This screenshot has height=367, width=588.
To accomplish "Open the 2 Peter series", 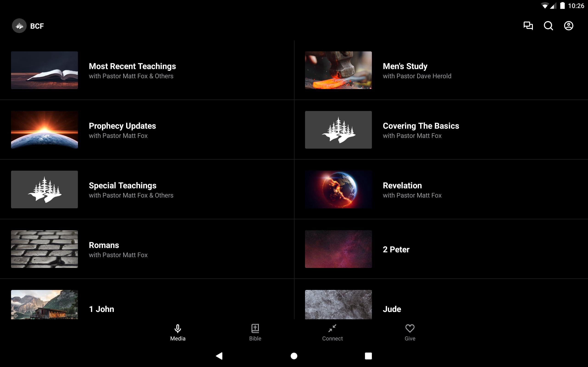I will click(396, 249).
